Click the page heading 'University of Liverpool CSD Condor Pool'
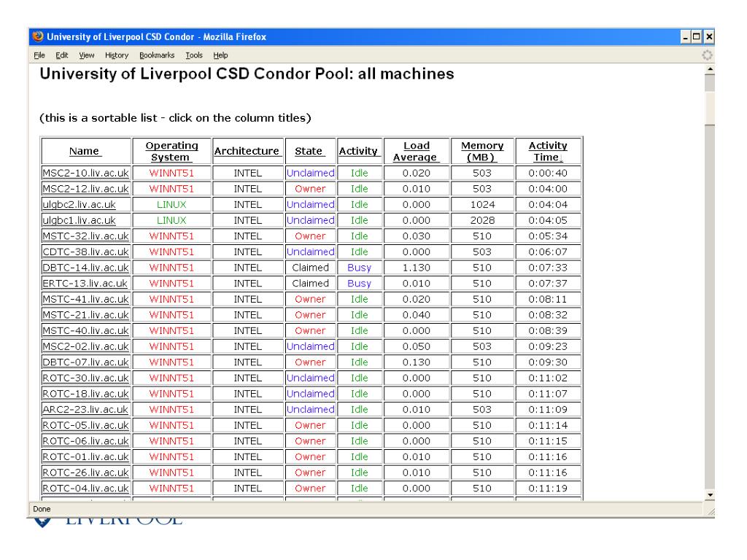 click(247, 74)
